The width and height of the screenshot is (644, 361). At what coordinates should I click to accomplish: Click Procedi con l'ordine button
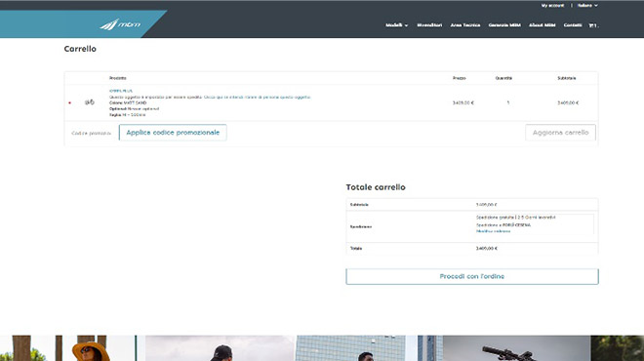click(472, 276)
